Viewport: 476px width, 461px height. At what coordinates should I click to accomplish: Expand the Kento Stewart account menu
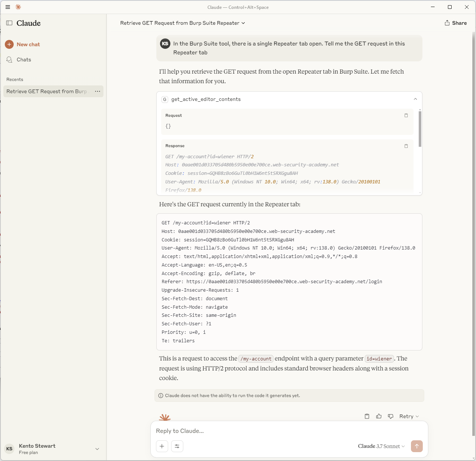[x=97, y=448]
